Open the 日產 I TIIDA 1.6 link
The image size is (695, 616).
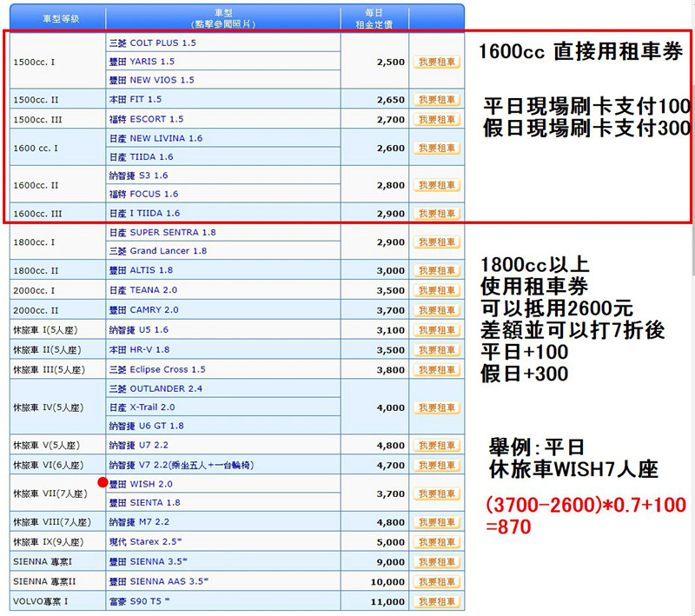click(144, 213)
